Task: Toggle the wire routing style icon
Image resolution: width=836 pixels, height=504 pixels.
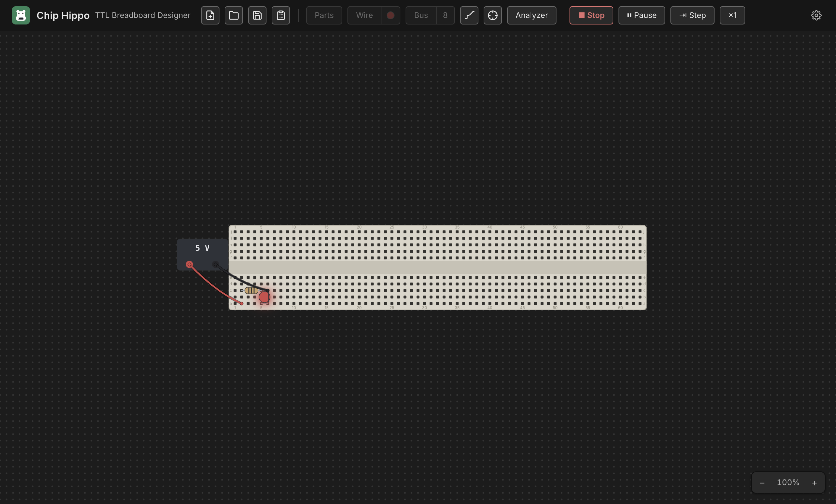Action: (x=469, y=15)
